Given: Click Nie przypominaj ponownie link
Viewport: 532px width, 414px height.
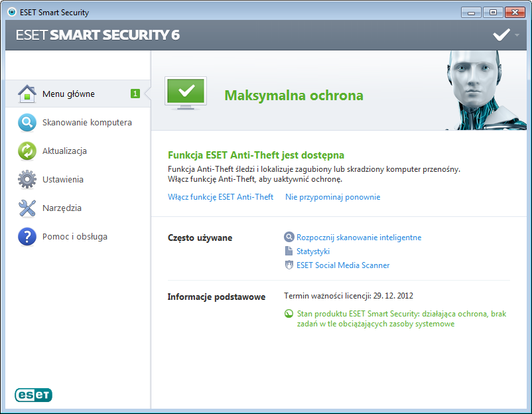Looking at the screenshot, I should coord(332,197).
